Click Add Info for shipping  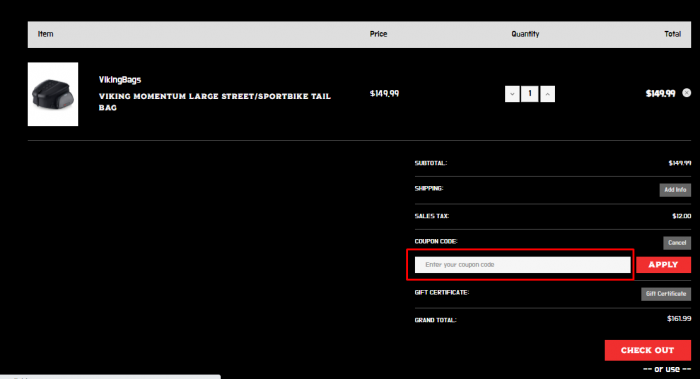click(675, 190)
